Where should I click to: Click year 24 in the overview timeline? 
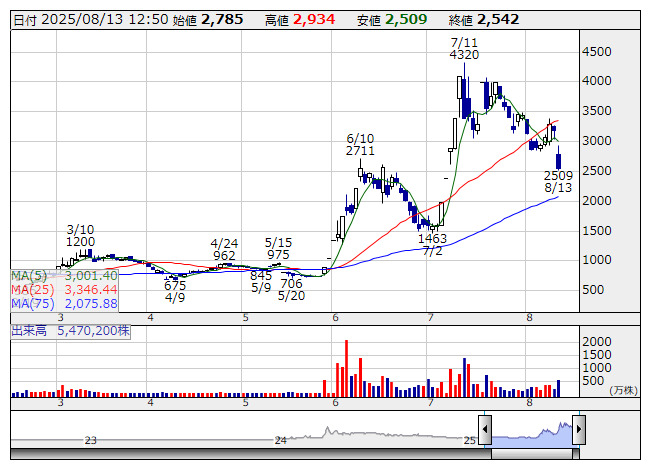click(x=281, y=440)
